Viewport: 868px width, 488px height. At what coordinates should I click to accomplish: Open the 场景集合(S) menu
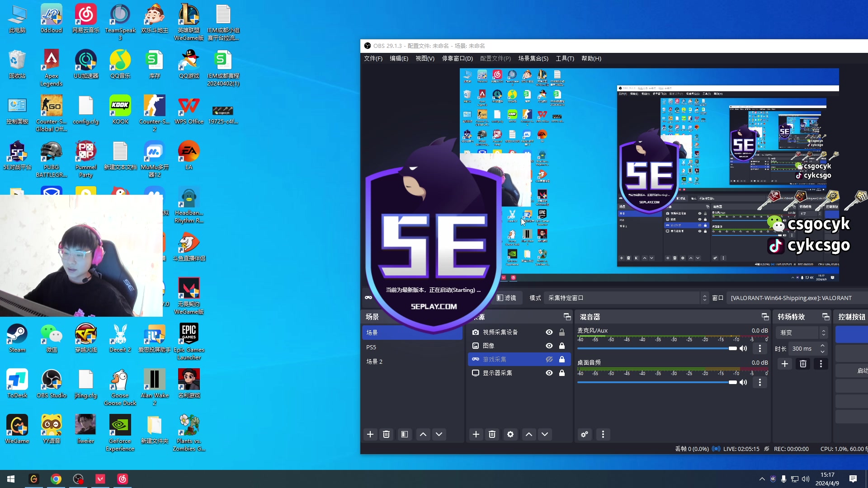point(533,58)
